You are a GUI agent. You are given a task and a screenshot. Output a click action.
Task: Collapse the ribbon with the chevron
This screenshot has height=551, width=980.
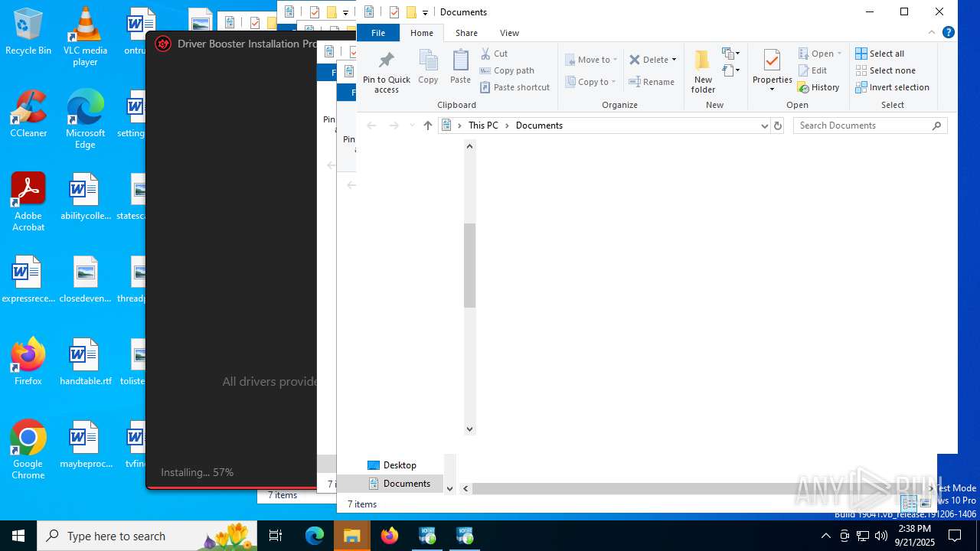[x=932, y=32]
